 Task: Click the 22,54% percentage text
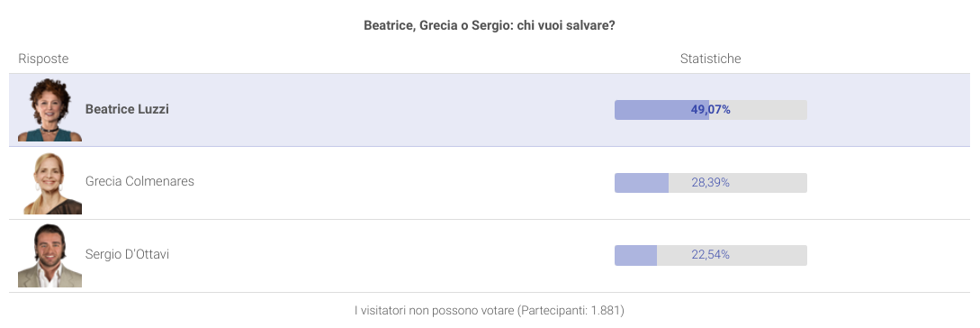click(711, 255)
